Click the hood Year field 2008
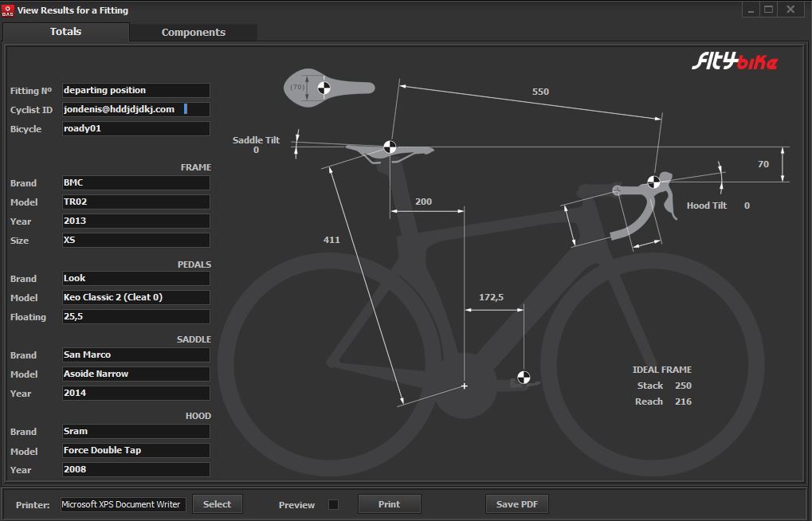 [x=136, y=470]
